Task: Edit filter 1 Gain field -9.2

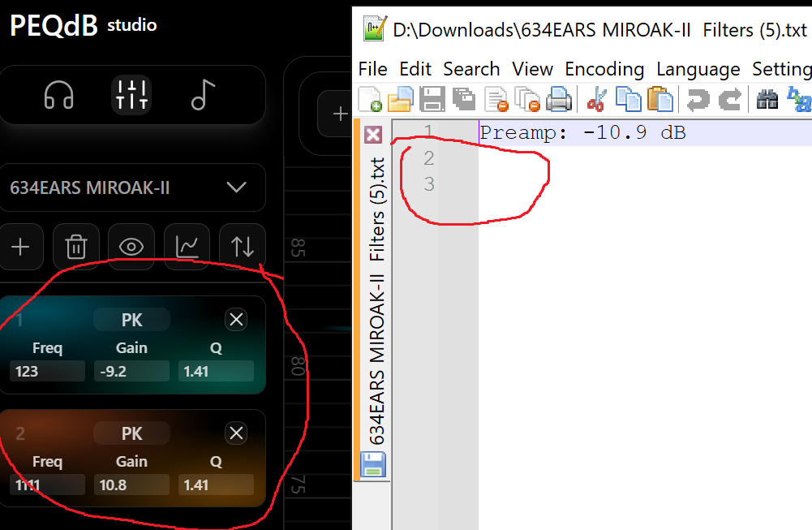Action: click(x=131, y=372)
